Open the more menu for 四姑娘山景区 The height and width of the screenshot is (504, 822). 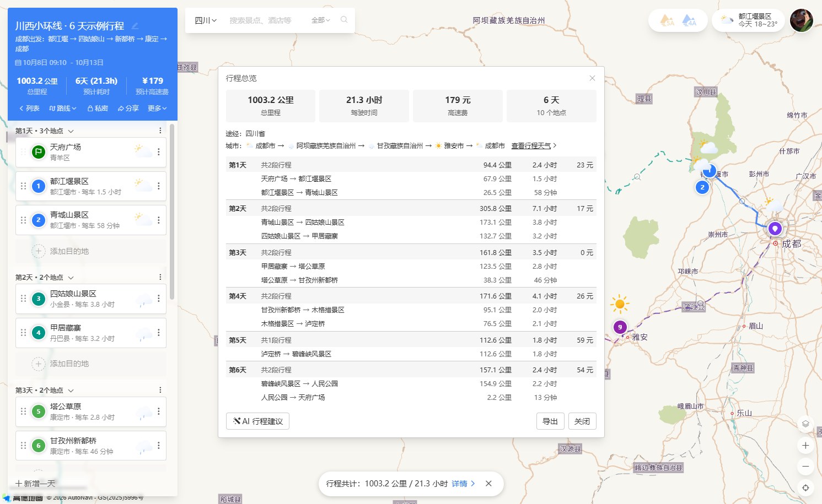(159, 299)
